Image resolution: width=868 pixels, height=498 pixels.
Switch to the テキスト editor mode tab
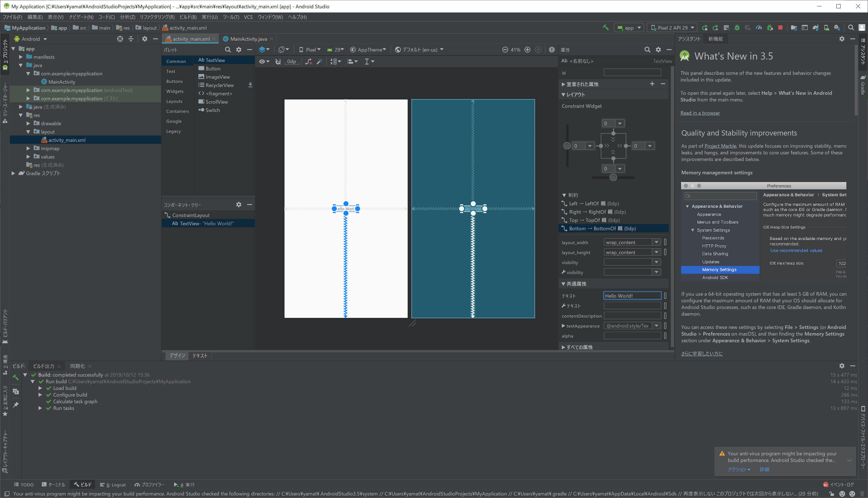pos(200,356)
